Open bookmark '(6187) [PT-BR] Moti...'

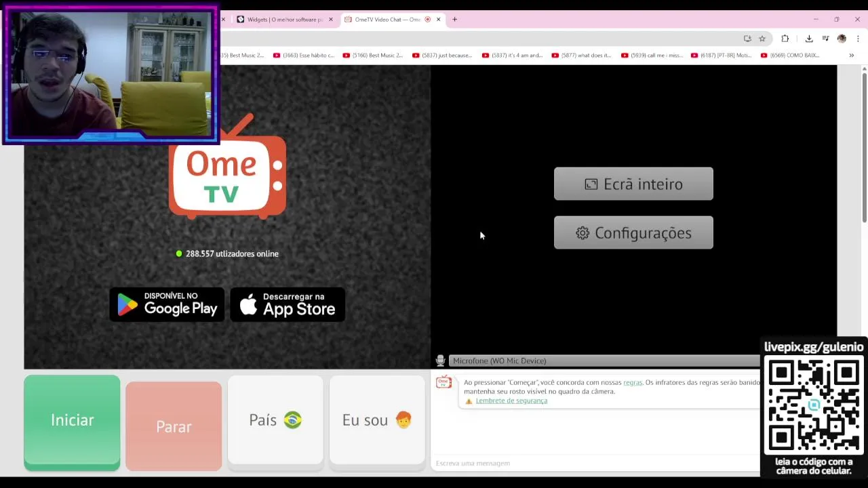(x=721, y=56)
